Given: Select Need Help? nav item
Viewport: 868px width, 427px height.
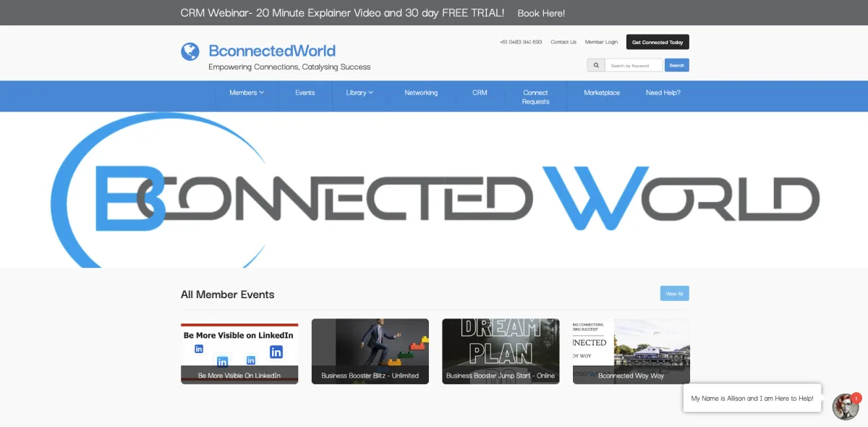Looking at the screenshot, I should [663, 93].
